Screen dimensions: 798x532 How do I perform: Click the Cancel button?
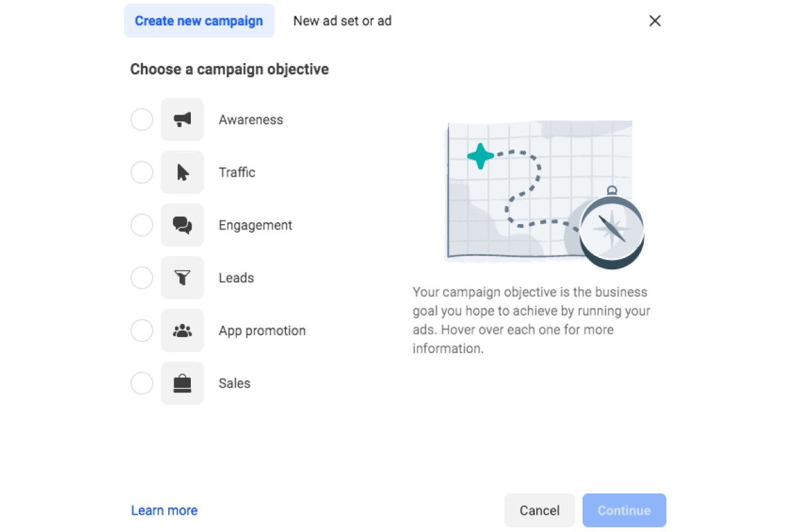point(539,511)
